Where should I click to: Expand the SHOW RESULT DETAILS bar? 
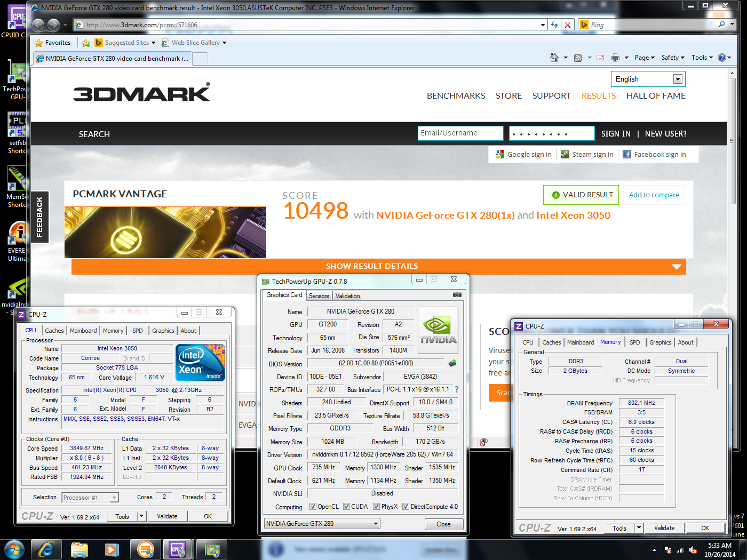pos(378,266)
